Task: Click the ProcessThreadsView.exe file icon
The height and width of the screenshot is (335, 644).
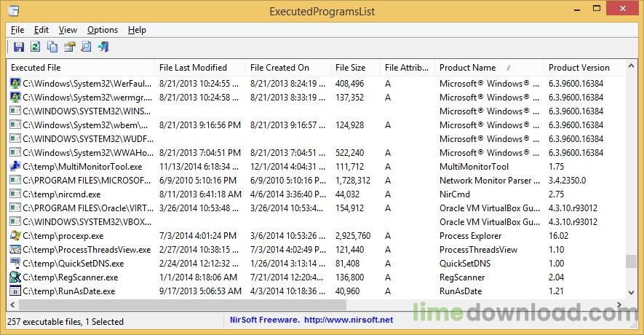Action: (15, 250)
